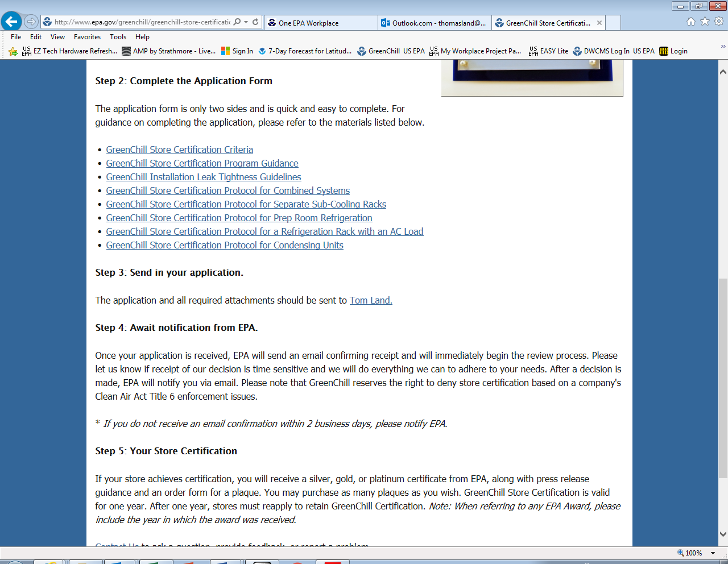Click the 'Step 2: Complete the Application Form' heading
Image resolution: width=728 pixels, height=564 pixels.
click(184, 81)
